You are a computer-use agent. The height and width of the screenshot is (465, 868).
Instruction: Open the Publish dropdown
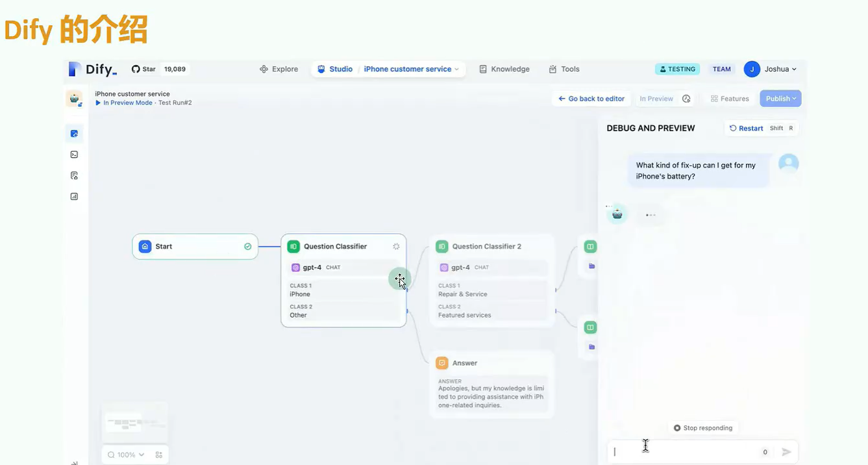tap(780, 99)
